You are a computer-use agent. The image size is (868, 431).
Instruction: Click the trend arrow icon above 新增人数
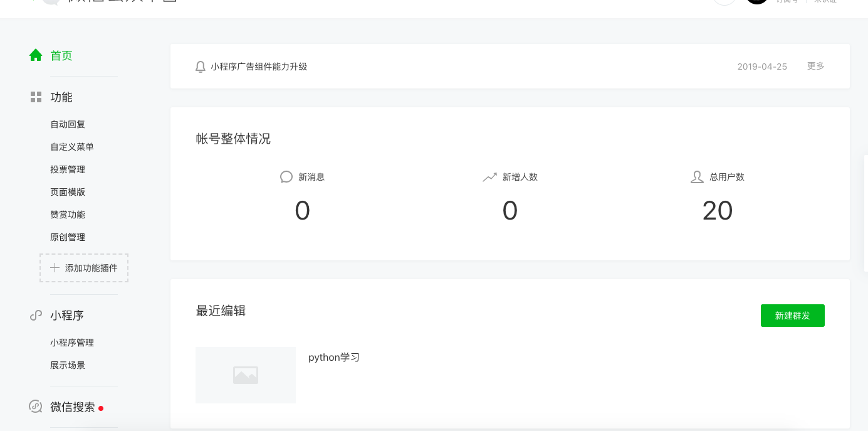pos(489,177)
